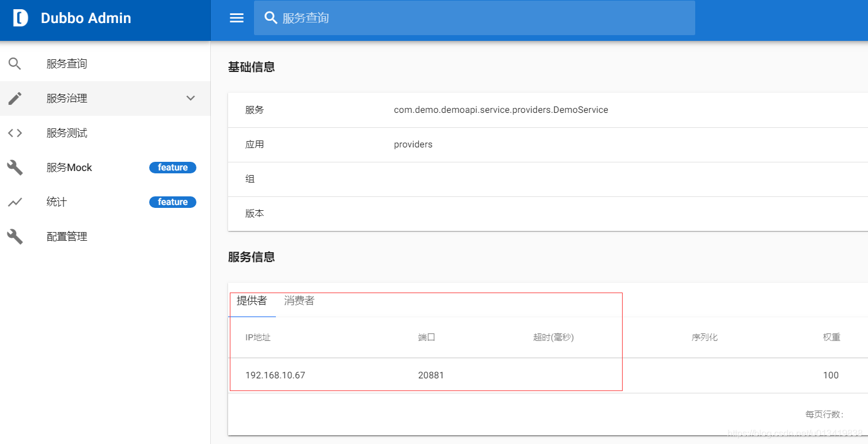Click the 服务 row label
The height and width of the screenshot is (444, 868).
(x=255, y=110)
